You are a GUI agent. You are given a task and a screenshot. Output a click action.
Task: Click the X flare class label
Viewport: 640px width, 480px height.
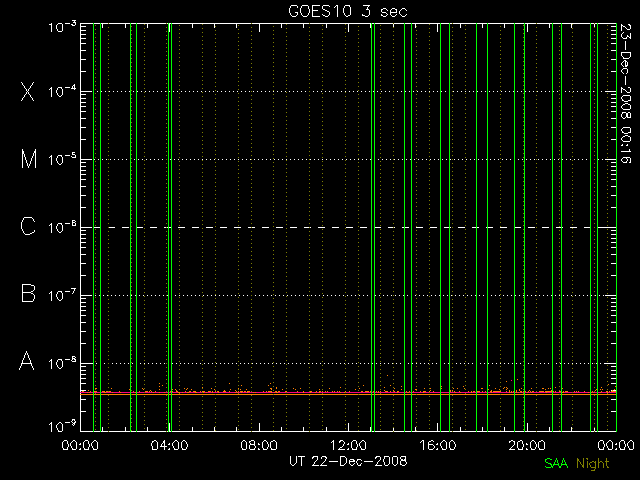pos(27,91)
